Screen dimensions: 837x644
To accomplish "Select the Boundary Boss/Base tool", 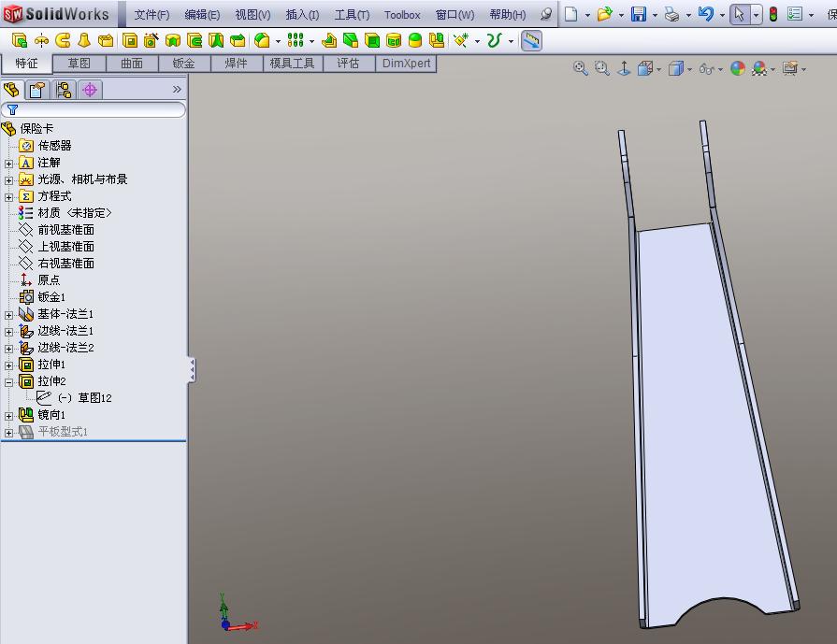I will pyautogui.click(x=107, y=40).
